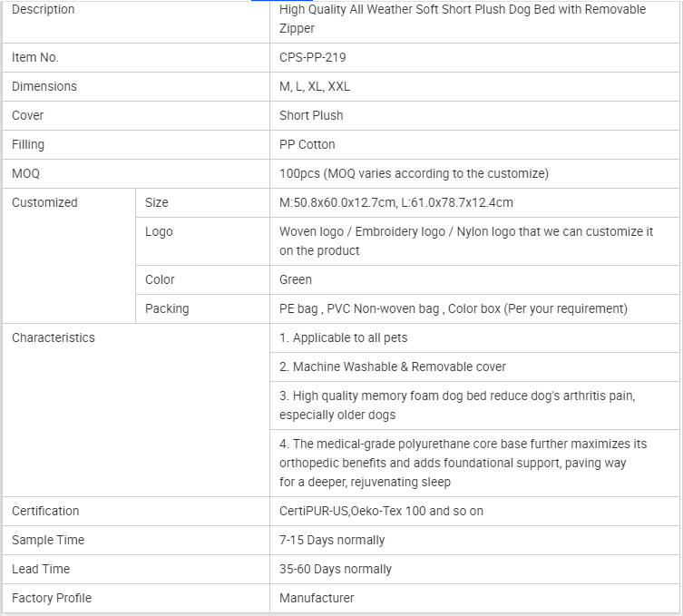Click the CertiPUR-US certification value
Viewport: 683px width, 616px height.
pos(381,511)
